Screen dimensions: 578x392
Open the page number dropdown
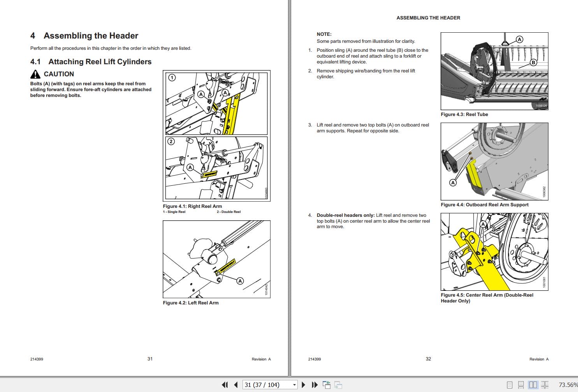[x=294, y=385]
